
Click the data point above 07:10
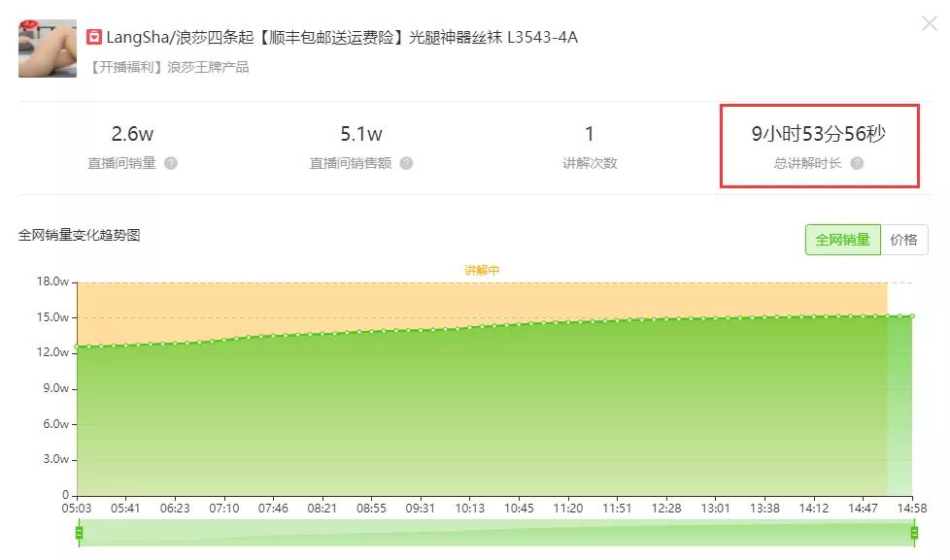(224, 339)
